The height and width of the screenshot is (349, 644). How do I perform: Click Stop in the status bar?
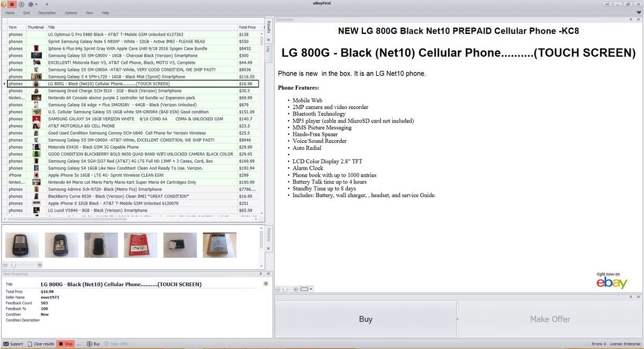click(65, 344)
